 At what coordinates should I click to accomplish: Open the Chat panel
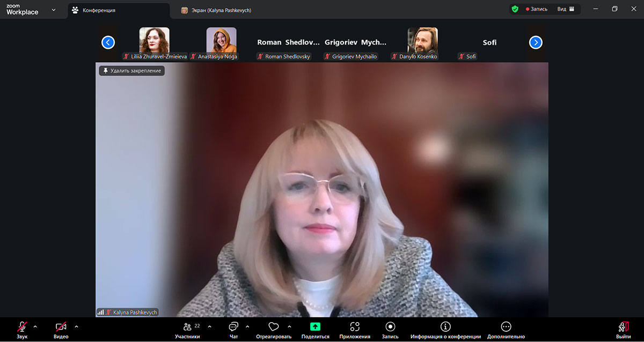tap(233, 327)
